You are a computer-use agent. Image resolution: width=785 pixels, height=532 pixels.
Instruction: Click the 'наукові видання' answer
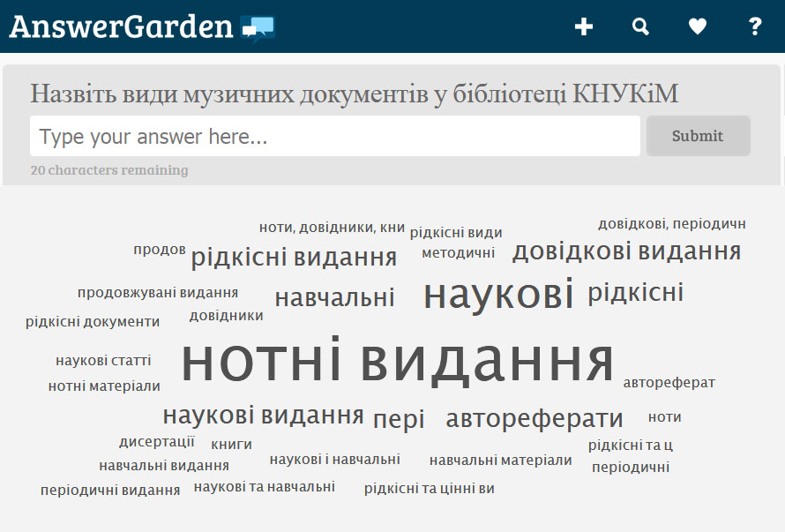tap(263, 416)
